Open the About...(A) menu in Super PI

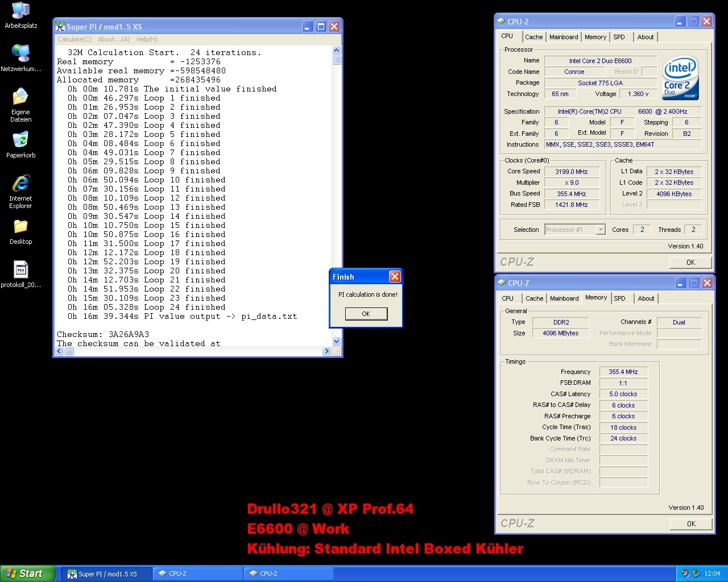tap(114, 39)
